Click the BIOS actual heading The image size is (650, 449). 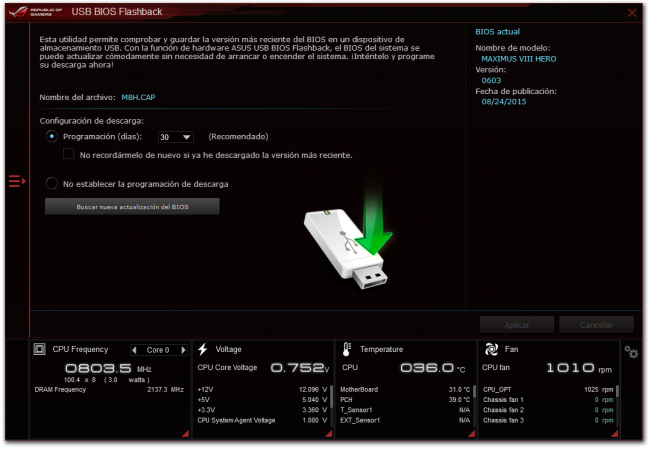point(497,32)
